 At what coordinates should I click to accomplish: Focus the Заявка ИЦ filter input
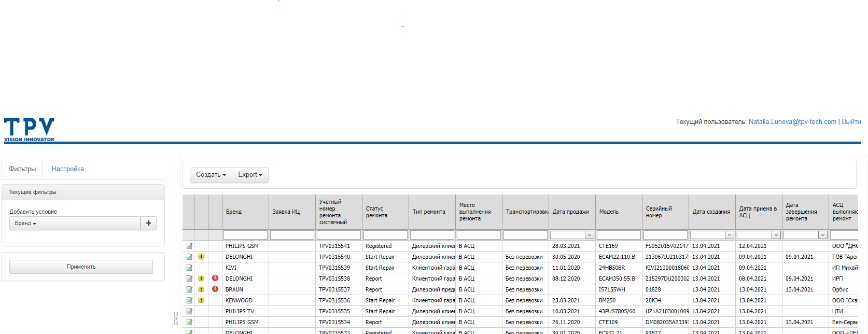coord(292,235)
